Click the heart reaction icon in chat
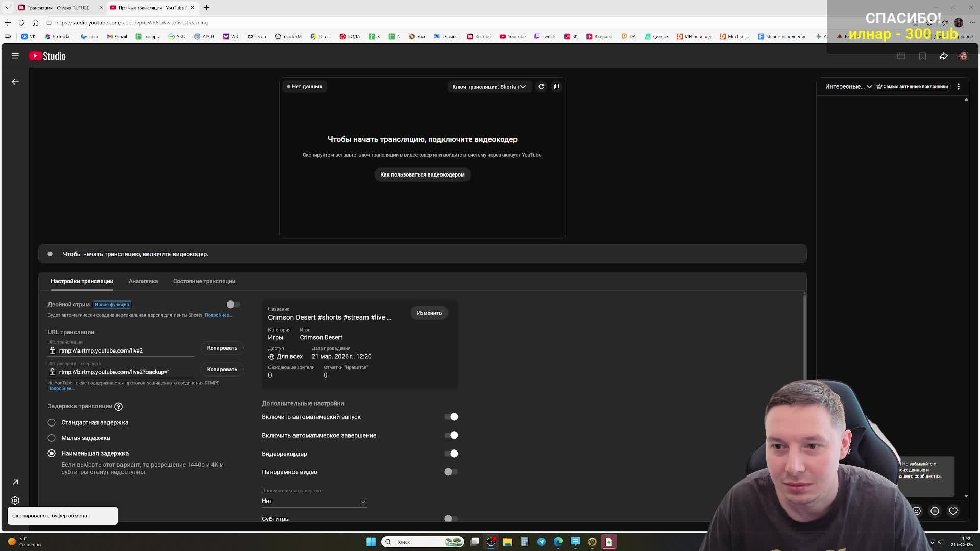The height and width of the screenshot is (551, 980). pos(953,511)
